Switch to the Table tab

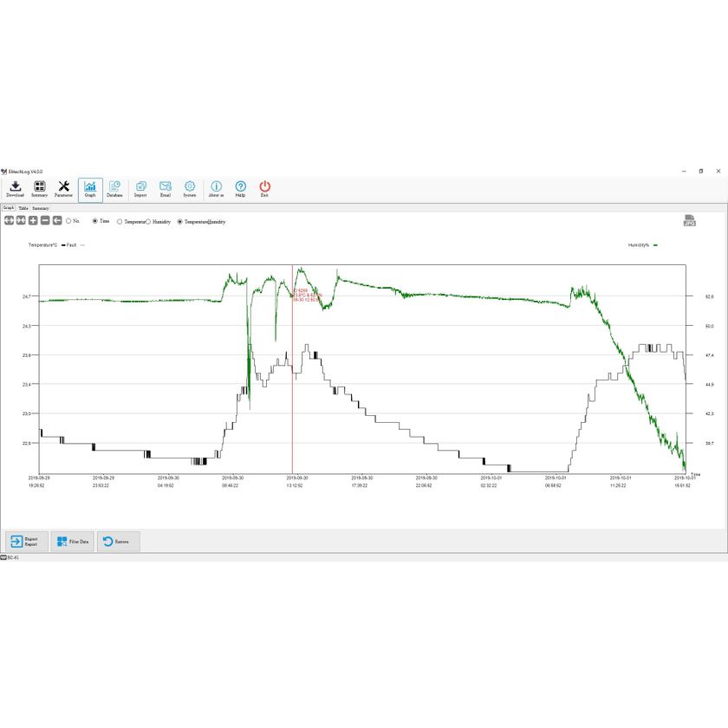coord(23,208)
